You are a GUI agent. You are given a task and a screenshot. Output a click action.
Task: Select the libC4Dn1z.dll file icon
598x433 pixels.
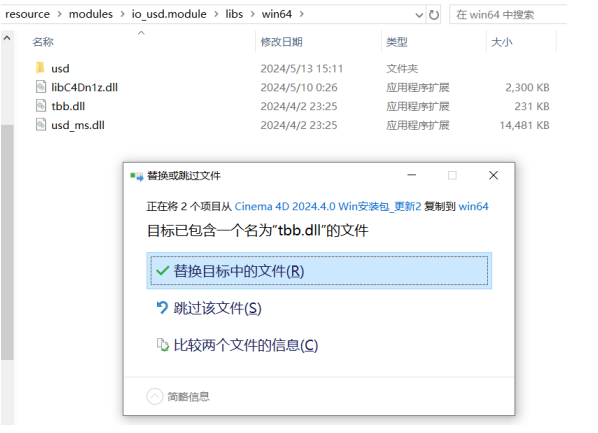[41, 87]
